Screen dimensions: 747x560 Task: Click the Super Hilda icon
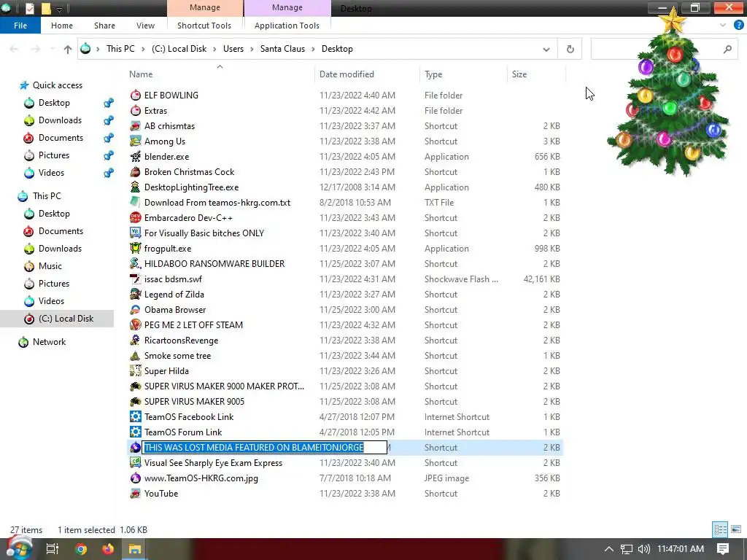pyautogui.click(x=135, y=370)
